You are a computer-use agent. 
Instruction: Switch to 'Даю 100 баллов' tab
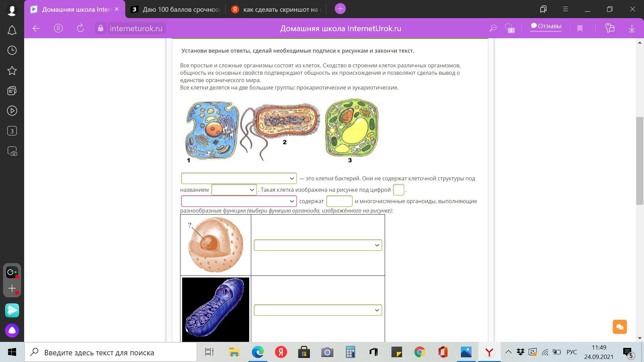[176, 9]
